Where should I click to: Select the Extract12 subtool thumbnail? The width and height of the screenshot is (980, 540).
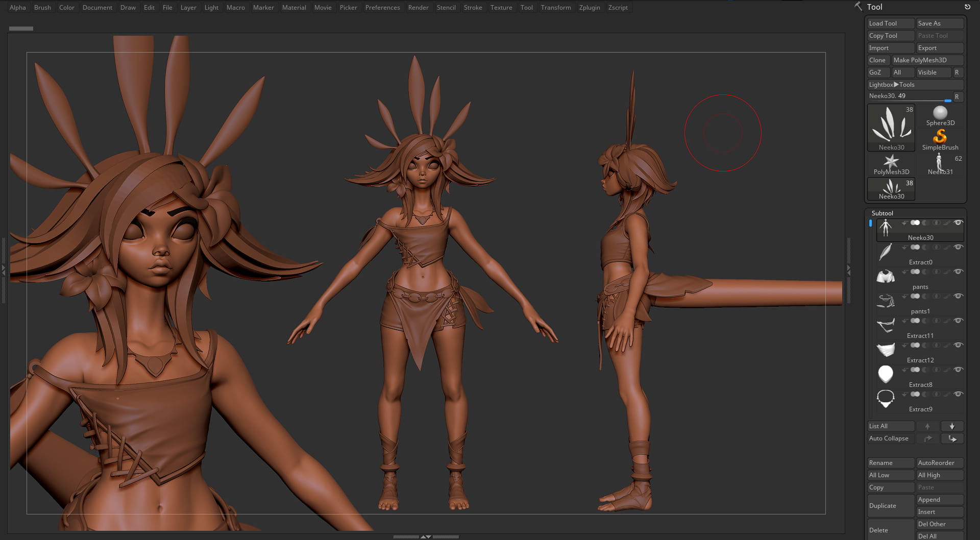click(x=886, y=350)
